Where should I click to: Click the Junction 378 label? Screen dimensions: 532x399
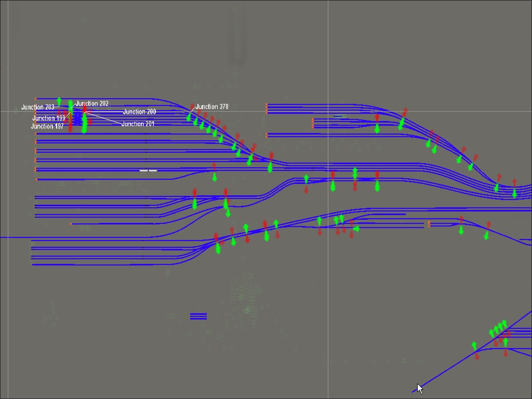(212, 107)
